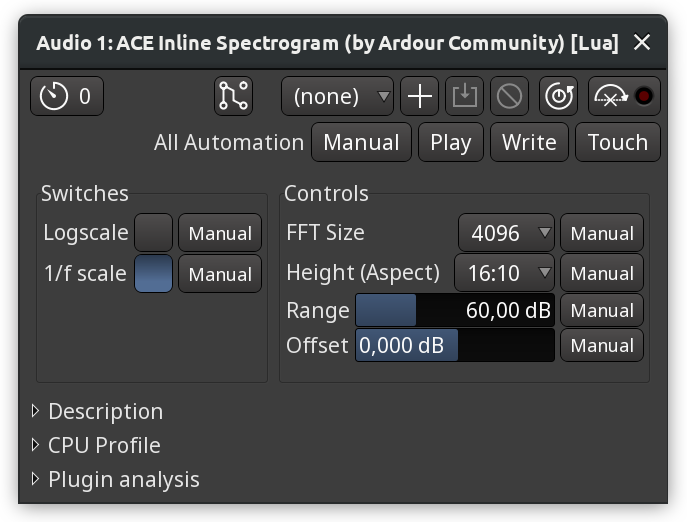
Task: Click the FFT Size label
Action: click(326, 232)
